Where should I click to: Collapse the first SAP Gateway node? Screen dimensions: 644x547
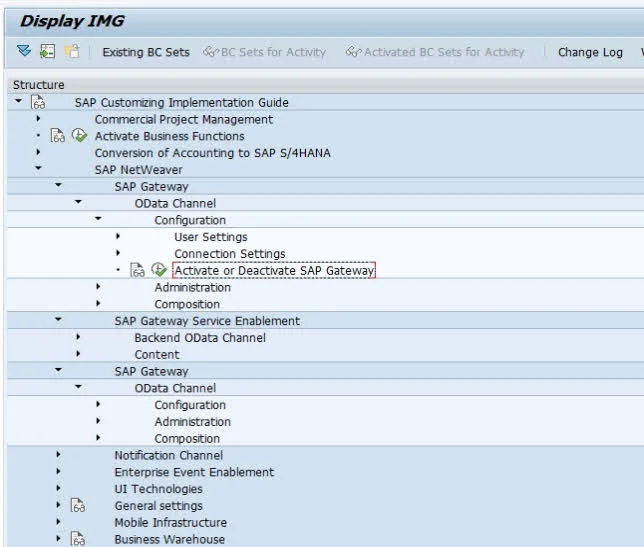click(x=58, y=185)
